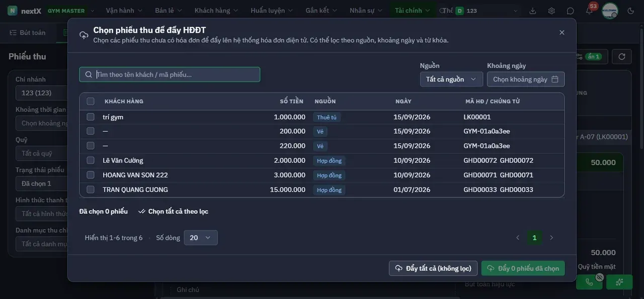644x299 pixels.
Task: Toggle dark mode moon icon
Action: [631, 11]
